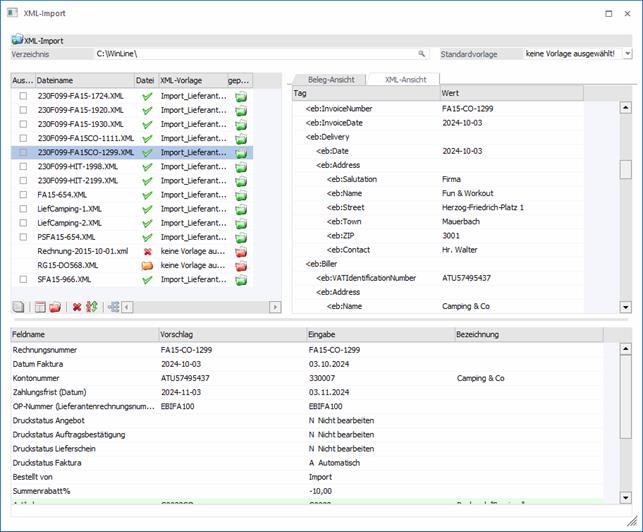
Task: Click green folder icon for FA15-654.XML row
Action: (x=240, y=194)
